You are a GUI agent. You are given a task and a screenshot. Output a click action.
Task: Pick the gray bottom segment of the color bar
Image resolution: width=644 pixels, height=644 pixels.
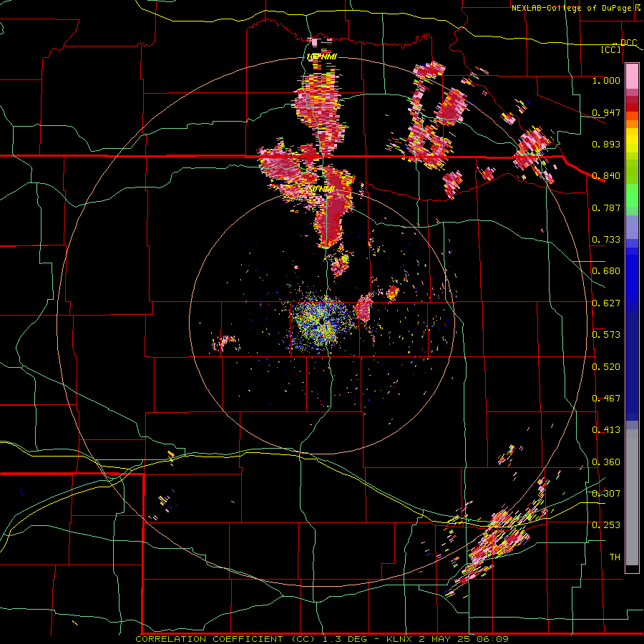(632, 497)
